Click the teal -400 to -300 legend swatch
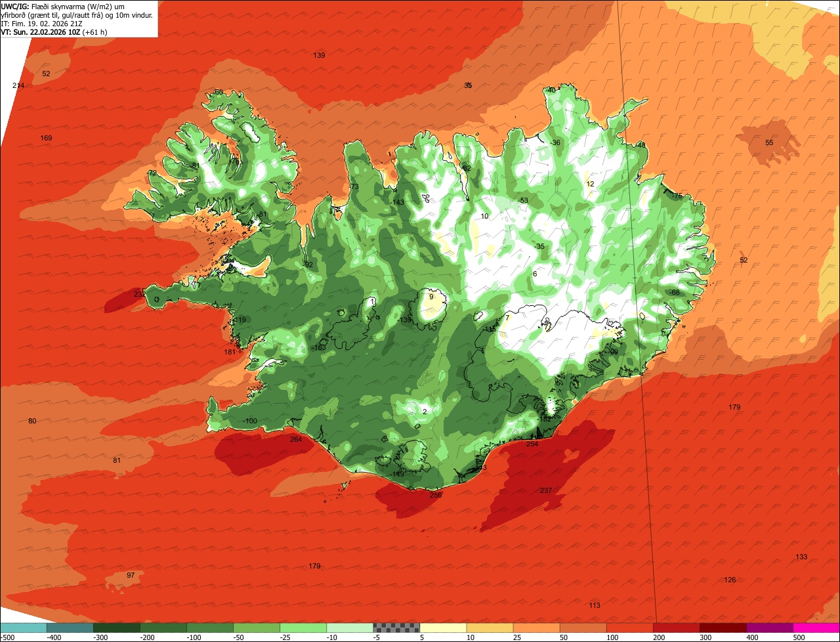The image size is (840, 642). pos(70,628)
